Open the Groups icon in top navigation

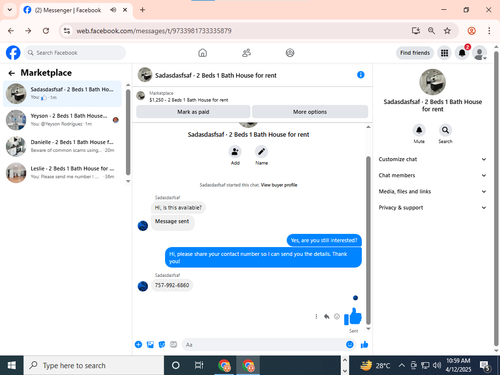click(x=290, y=53)
